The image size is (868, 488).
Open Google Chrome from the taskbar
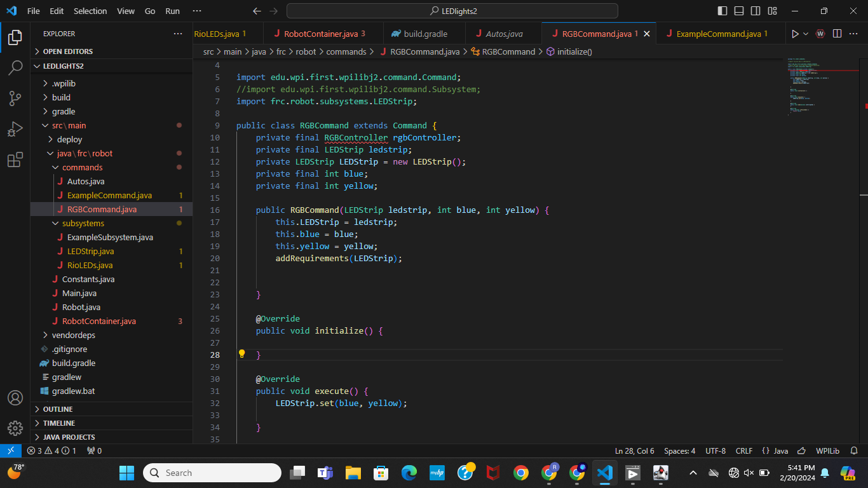(520, 473)
